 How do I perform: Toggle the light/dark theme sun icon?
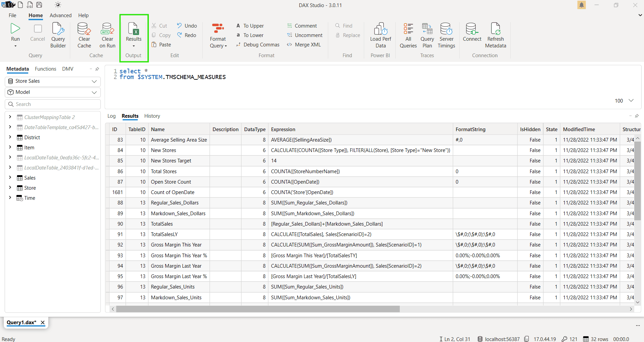click(58, 5)
